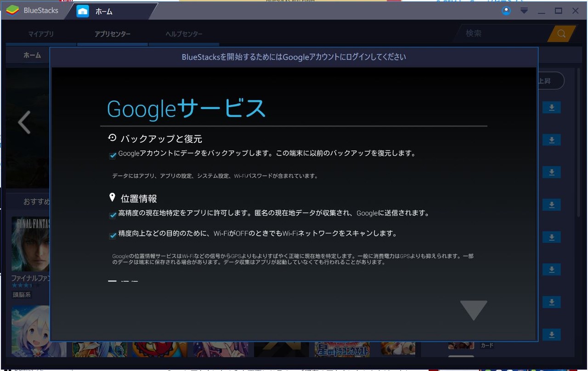Open the title bar dropdown triangle menu
The height and width of the screenshot is (371, 588).
point(523,11)
